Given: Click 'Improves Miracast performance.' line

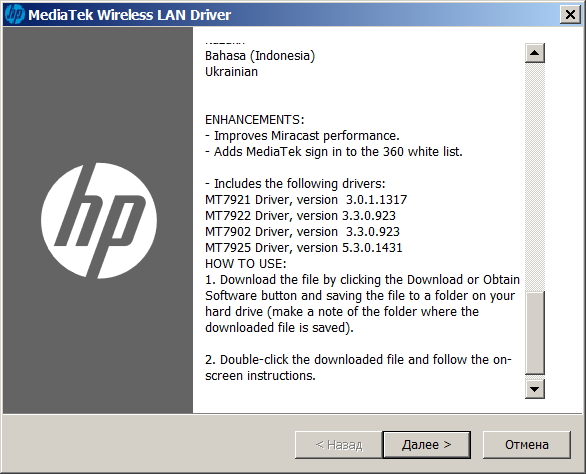Looking at the screenshot, I should pyautogui.click(x=302, y=136).
